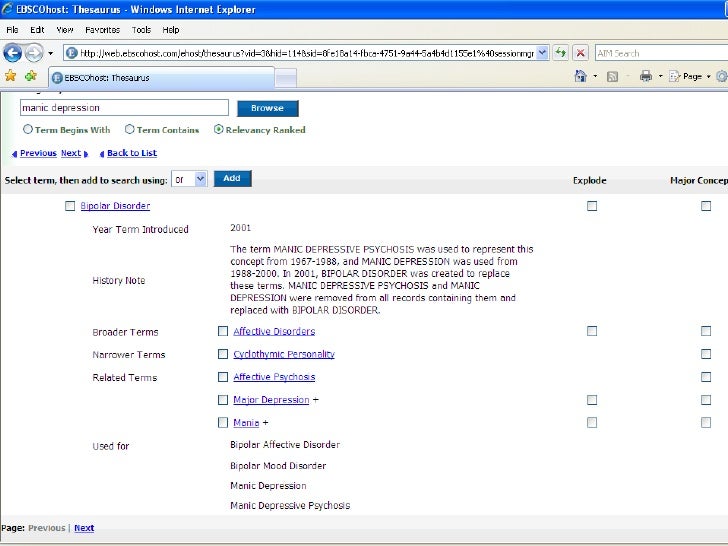This screenshot has height=546, width=728.
Task: Click the bottom Page Next link
Action: click(84, 528)
